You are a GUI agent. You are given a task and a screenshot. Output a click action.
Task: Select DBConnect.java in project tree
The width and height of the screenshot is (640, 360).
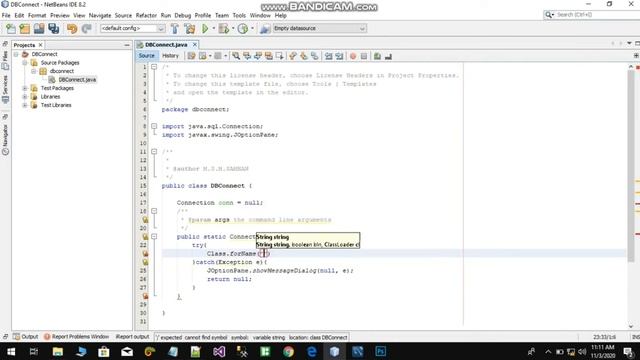pos(77,80)
